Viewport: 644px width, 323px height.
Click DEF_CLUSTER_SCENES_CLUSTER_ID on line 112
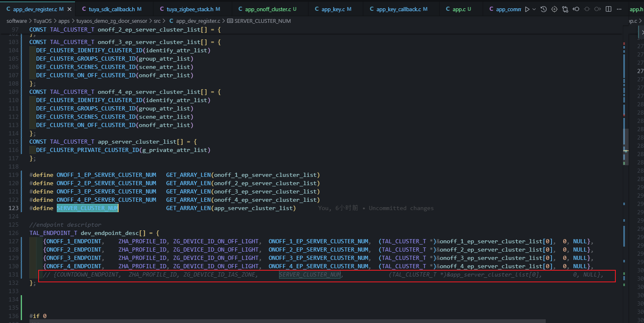[86, 117]
